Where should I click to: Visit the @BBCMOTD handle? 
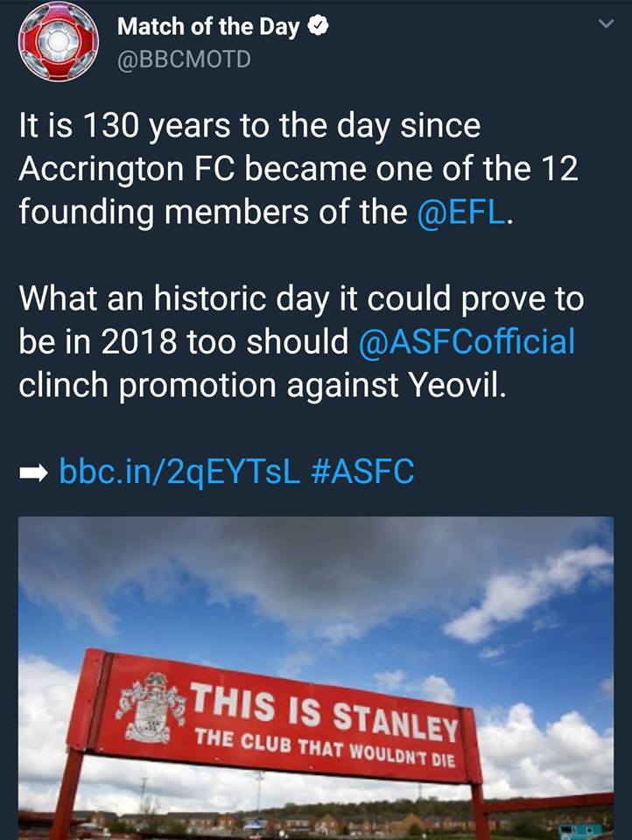coord(184,61)
